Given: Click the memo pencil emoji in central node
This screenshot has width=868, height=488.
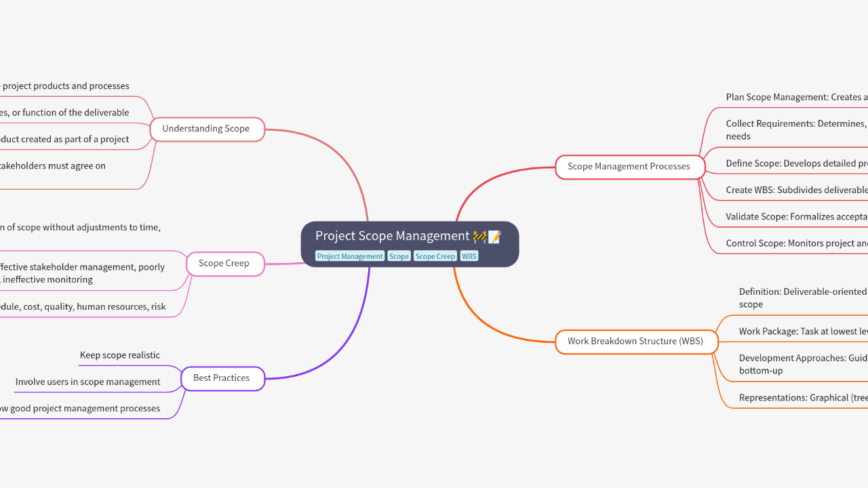Looking at the screenshot, I should tap(494, 237).
